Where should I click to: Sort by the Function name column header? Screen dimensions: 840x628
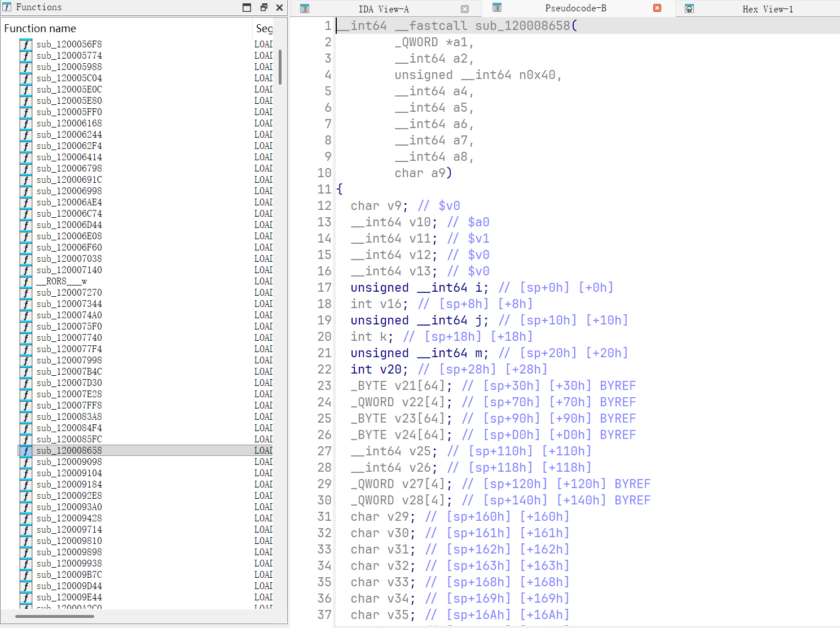click(40, 28)
